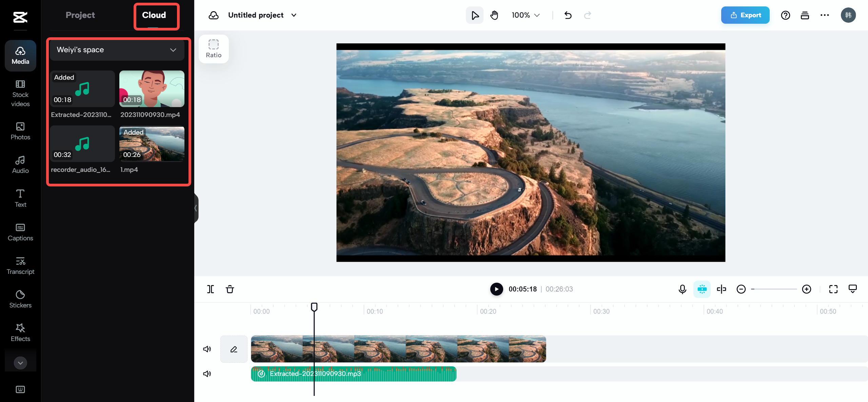Viewport: 868px width, 402px height.
Task: Toggle timeline snapping magnet
Action: pyautogui.click(x=702, y=289)
